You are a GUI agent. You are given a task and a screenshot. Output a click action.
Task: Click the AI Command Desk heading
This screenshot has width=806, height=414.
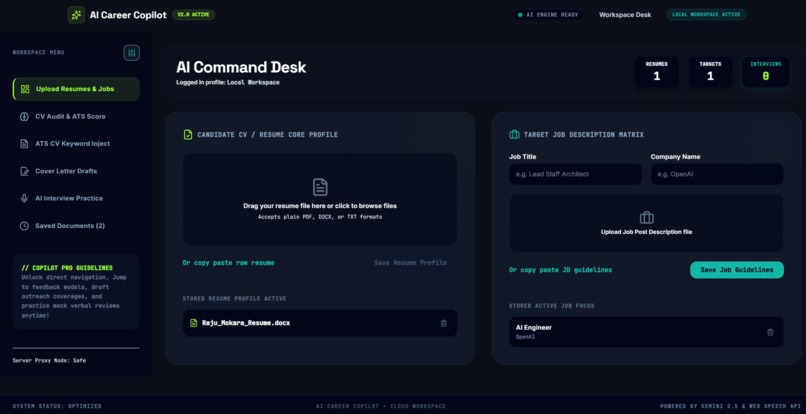(241, 67)
